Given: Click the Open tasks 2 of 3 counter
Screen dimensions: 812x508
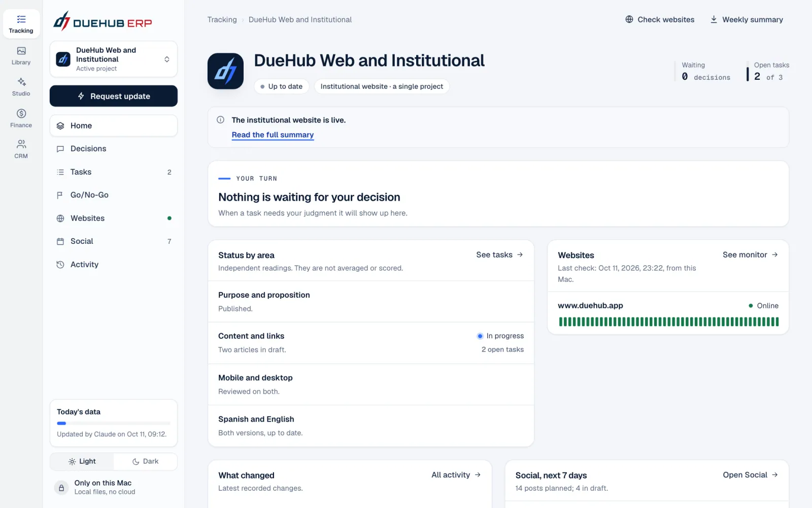Looking at the screenshot, I should pos(767,71).
